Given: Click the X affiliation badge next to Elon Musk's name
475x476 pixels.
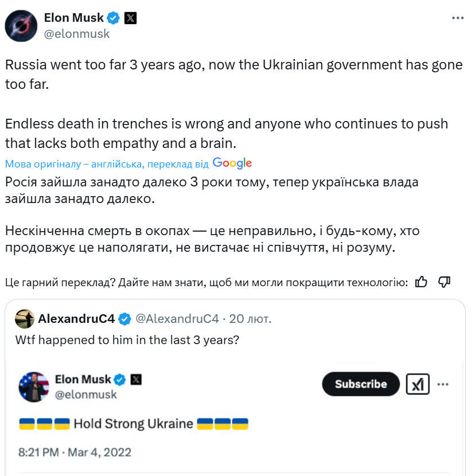Looking at the screenshot, I should tap(131, 17).
